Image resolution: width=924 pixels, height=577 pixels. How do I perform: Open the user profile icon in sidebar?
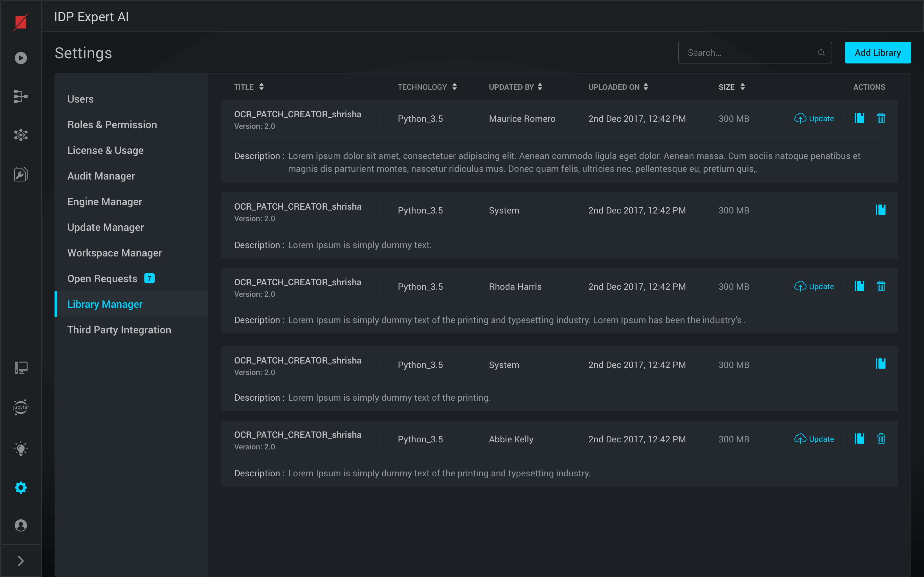tap(21, 525)
